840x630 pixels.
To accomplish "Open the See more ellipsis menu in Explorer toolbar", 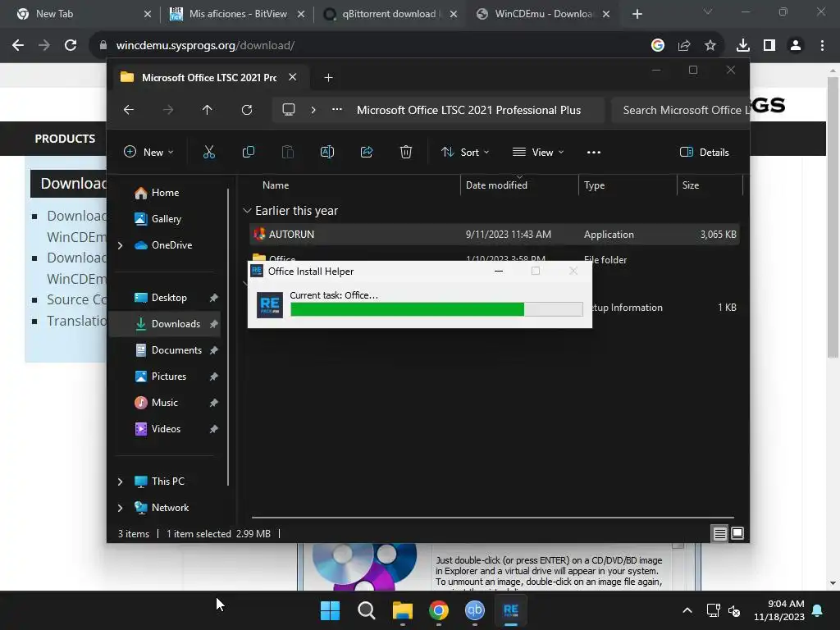I will pyautogui.click(x=594, y=152).
